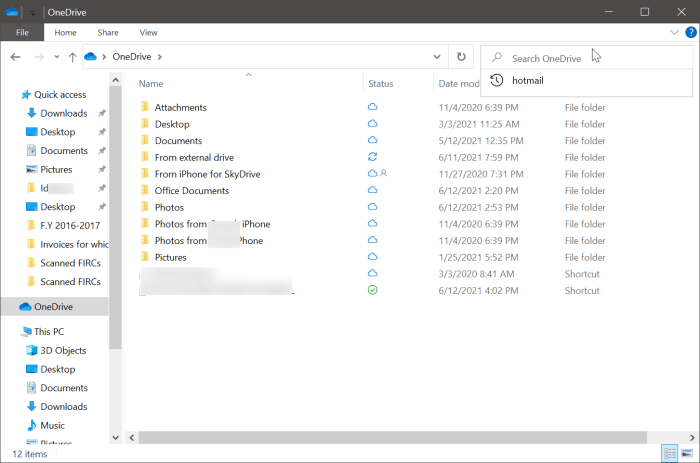Image resolution: width=700 pixels, height=463 pixels.
Task: Open the View ribbon tab
Action: [x=148, y=32]
